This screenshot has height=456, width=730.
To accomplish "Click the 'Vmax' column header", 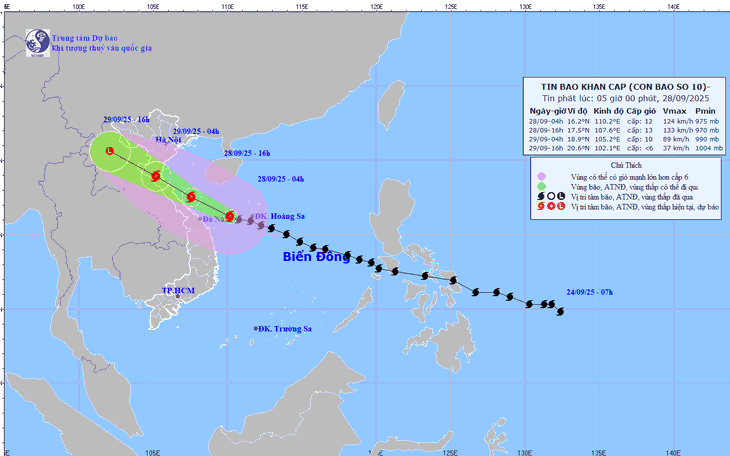I will 675,111.
